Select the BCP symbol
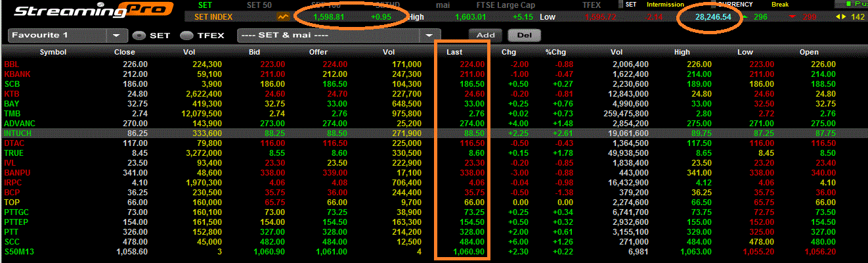 [12, 193]
